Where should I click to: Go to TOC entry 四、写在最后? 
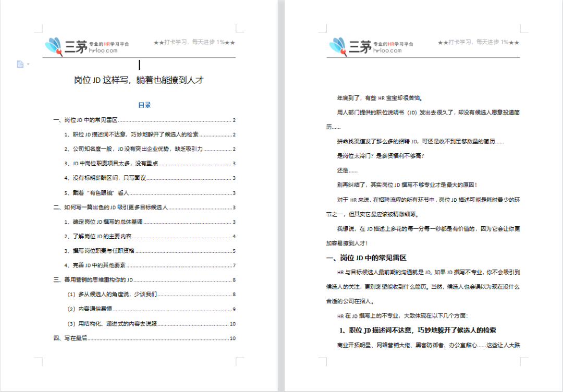click(x=144, y=338)
